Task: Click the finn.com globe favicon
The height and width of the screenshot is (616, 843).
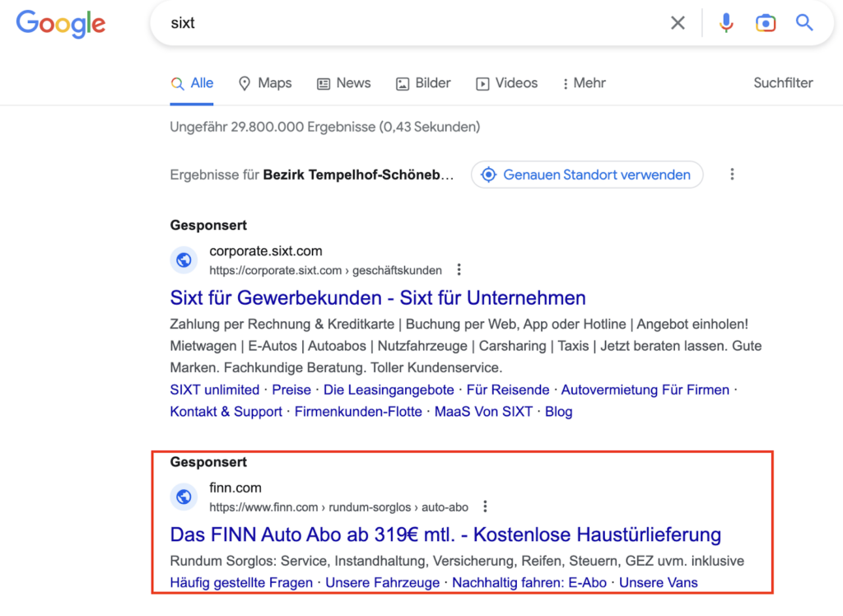Action: 184,497
